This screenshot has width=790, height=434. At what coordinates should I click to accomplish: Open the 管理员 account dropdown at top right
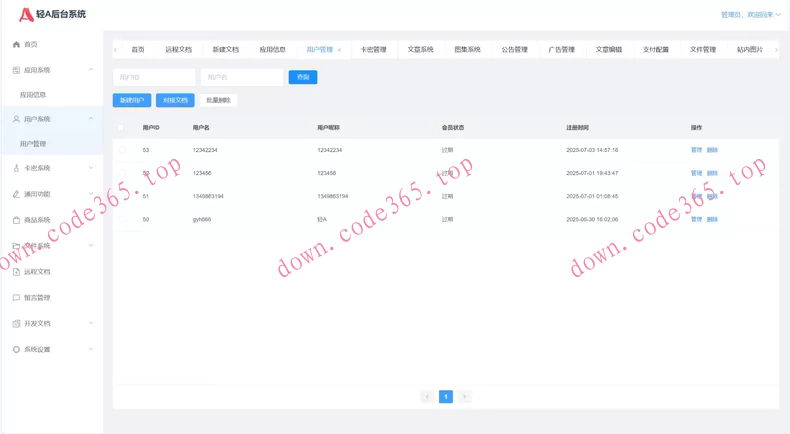[751, 15]
